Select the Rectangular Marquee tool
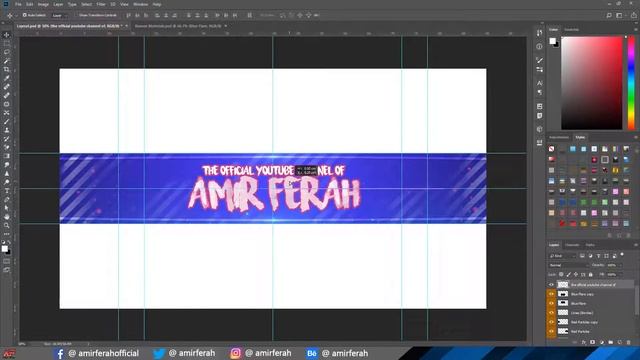Image resolution: width=640 pixels, height=360 pixels. 7,44
